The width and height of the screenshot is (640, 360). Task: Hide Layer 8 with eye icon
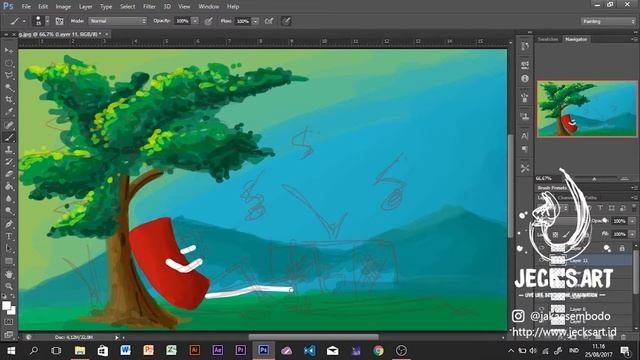[x=542, y=309]
